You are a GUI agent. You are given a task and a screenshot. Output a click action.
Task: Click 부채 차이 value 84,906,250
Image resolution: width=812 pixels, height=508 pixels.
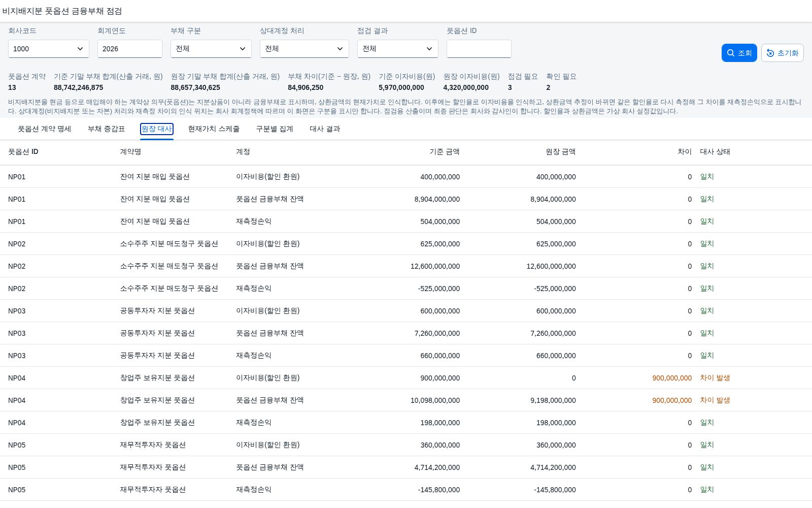(306, 87)
